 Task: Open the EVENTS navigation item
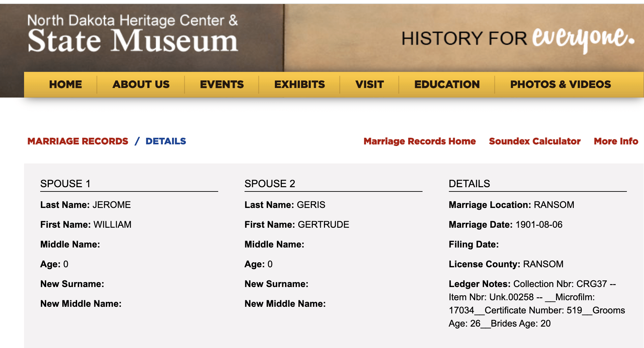(222, 84)
